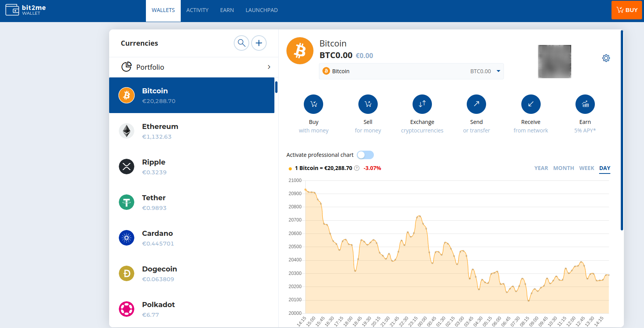Click the Buy with money cart icon
The image size is (644, 328).
[313, 104]
